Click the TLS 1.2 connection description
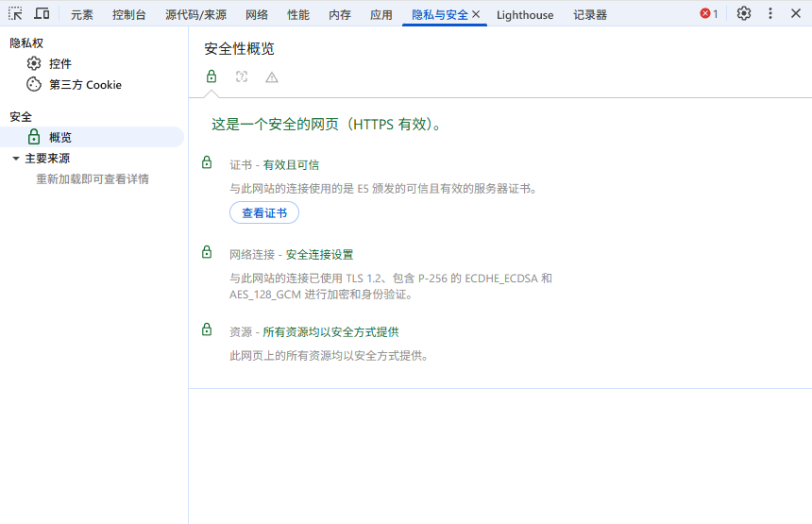The width and height of the screenshot is (812, 524). (391, 286)
